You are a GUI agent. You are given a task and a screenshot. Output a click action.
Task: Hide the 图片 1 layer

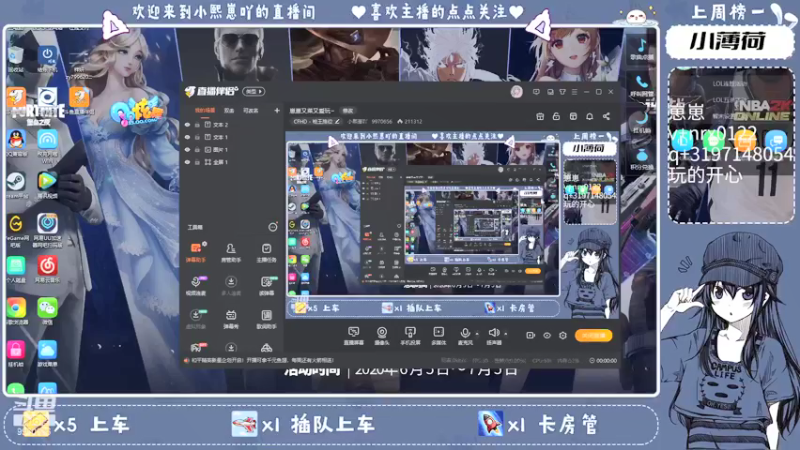tap(187, 149)
